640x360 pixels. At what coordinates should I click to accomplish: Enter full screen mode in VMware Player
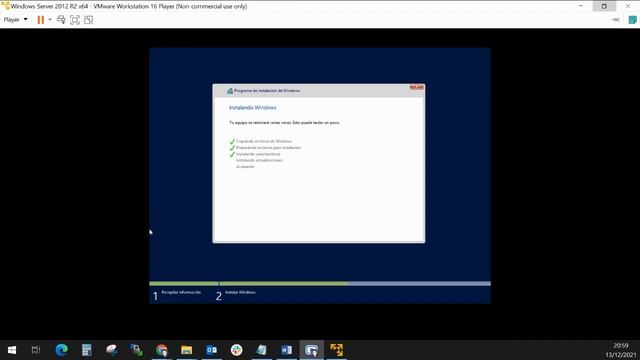point(75,20)
